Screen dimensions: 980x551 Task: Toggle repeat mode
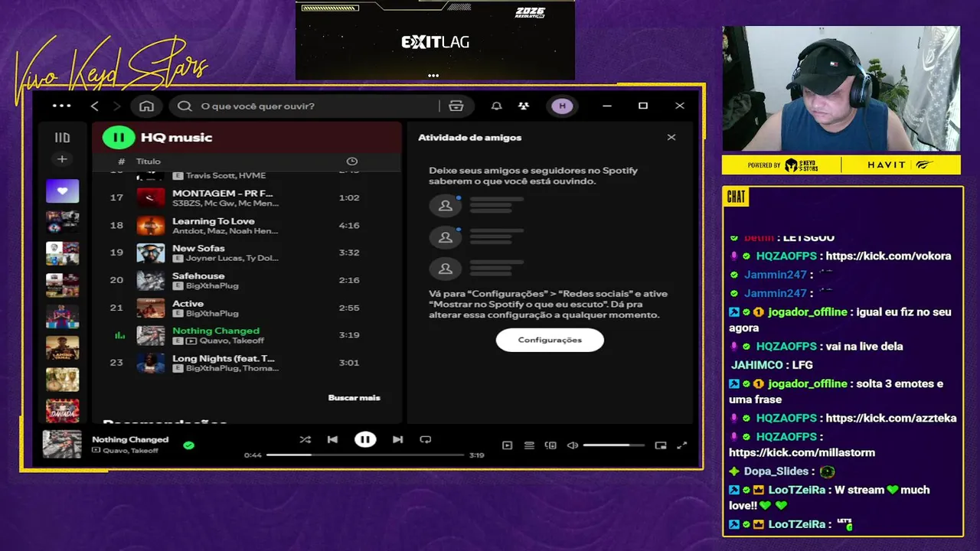coord(426,439)
